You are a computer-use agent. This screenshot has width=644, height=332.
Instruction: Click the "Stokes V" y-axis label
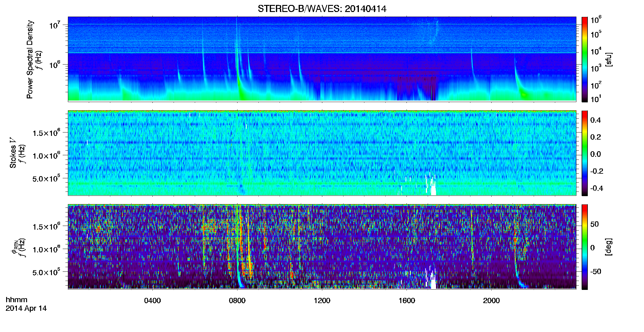(x=13, y=153)
